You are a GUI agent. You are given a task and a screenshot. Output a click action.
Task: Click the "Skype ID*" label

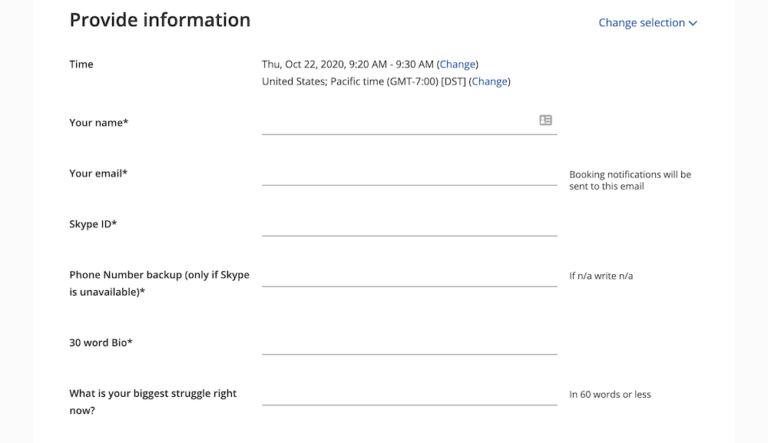click(93, 224)
